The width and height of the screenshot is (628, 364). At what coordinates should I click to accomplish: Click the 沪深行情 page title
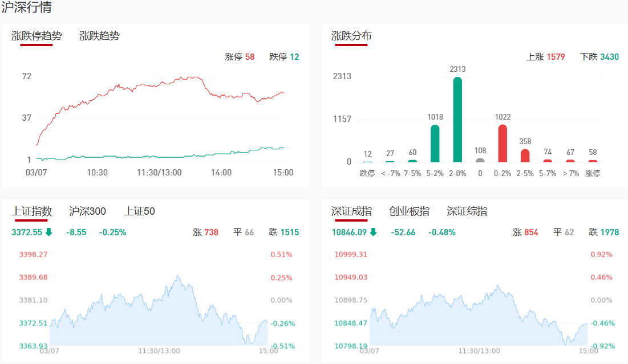click(26, 8)
